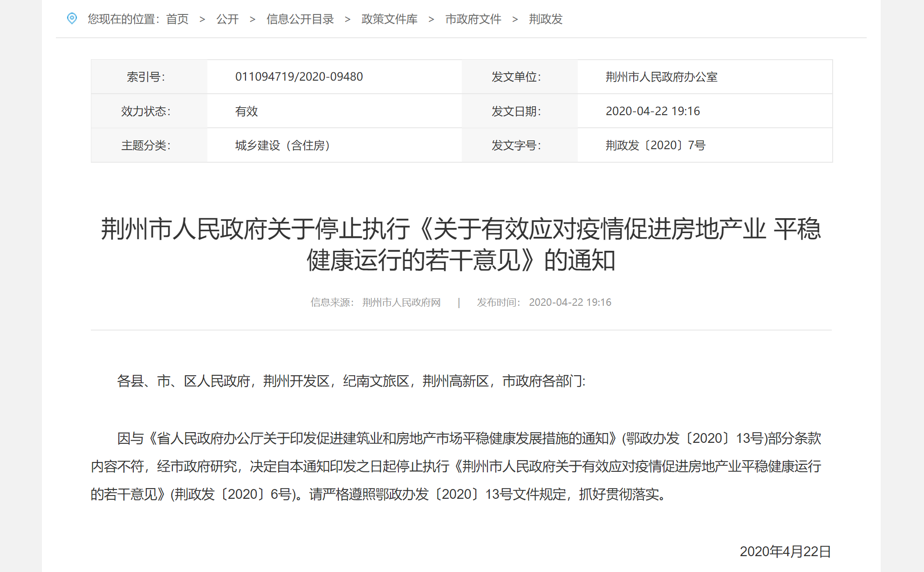Select 荆州市人民政府办公室 value
Screen dimensions: 924x572
coord(662,77)
